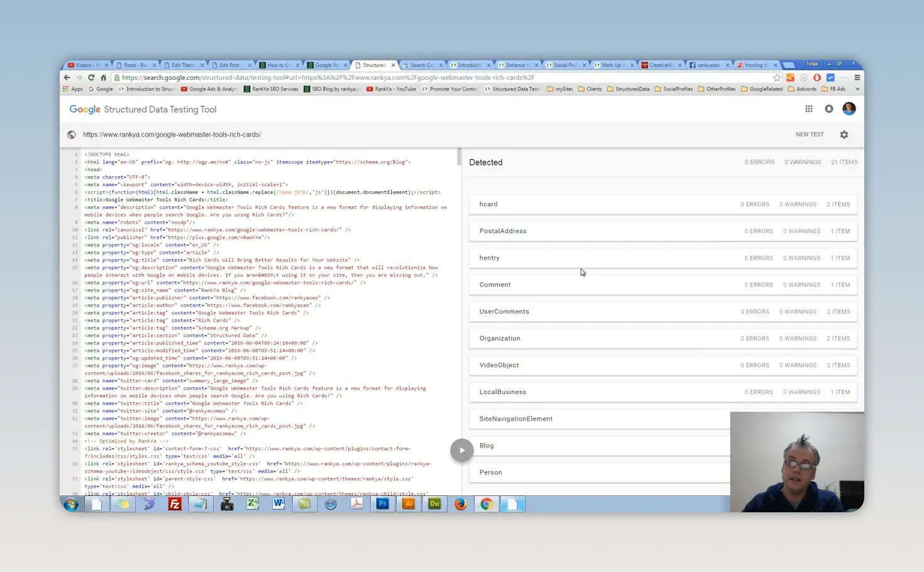Image resolution: width=924 pixels, height=572 pixels.
Task: Open Illustrator from the taskbar
Action: 409,504
